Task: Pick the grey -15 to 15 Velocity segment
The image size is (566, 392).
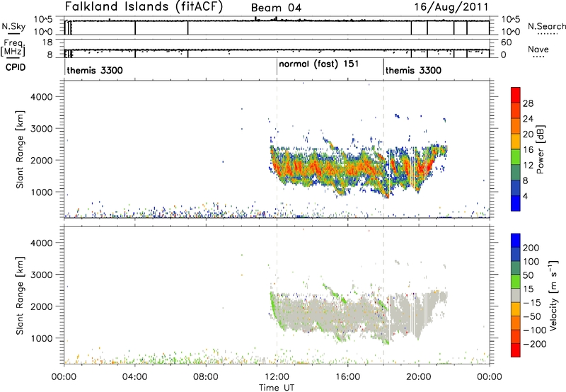Action: [516, 295]
